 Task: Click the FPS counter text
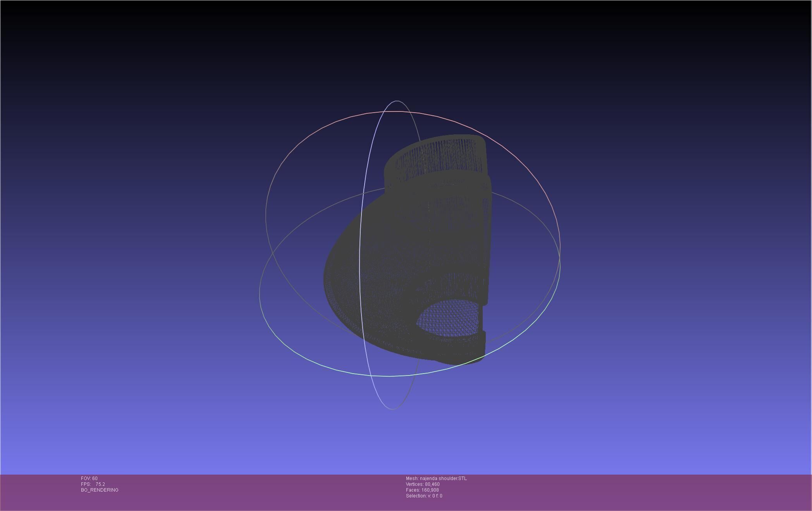tap(93, 484)
